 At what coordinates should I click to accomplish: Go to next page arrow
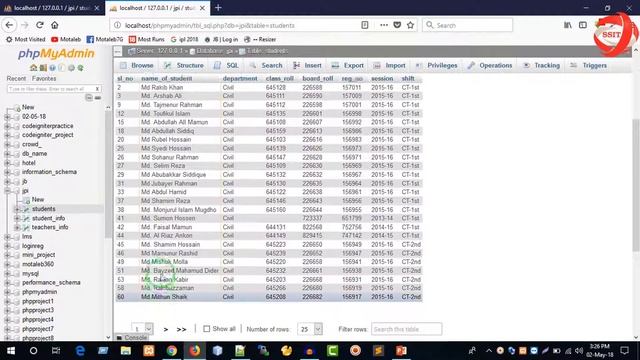[x=166, y=329]
